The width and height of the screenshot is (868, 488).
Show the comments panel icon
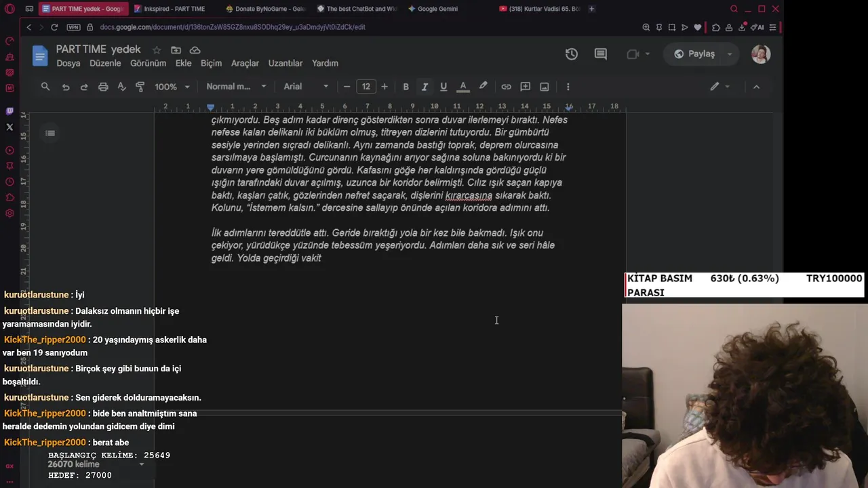coord(600,54)
